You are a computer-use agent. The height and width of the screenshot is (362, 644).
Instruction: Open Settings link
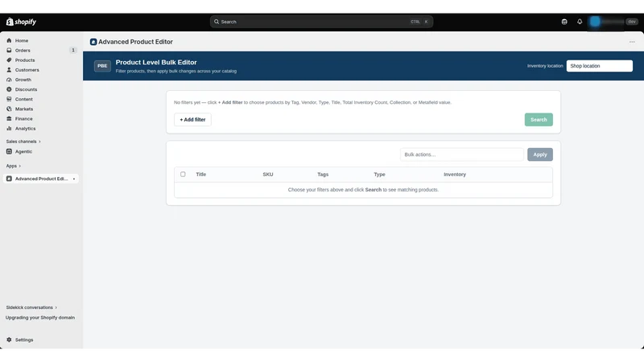(x=24, y=339)
